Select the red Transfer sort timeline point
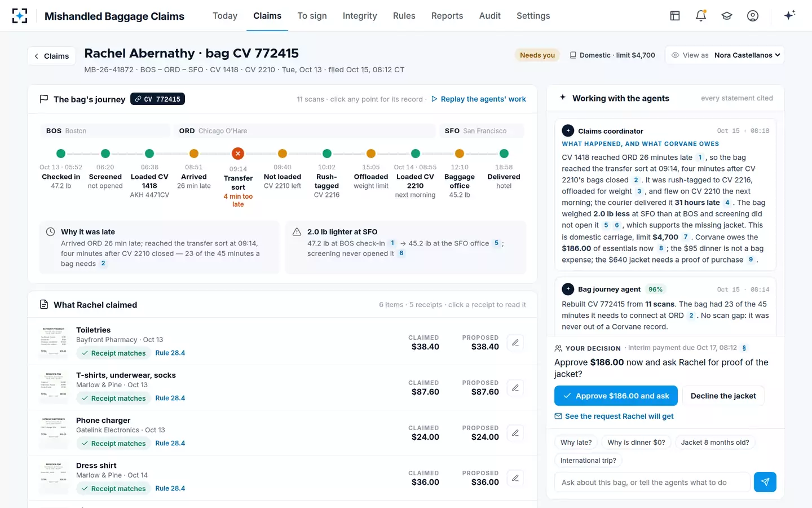Viewport: 812px width, 508px height. click(238, 154)
